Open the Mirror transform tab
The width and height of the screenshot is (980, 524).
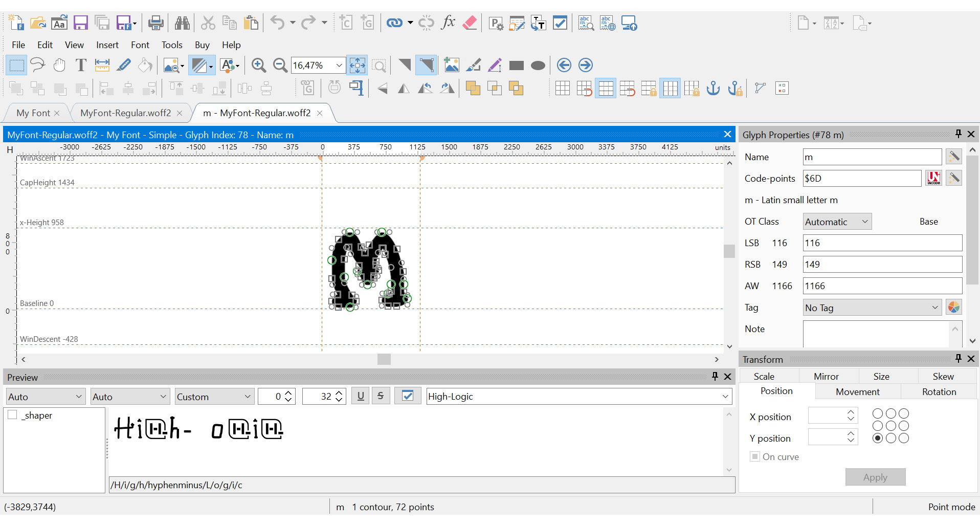(x=827, y=376)
